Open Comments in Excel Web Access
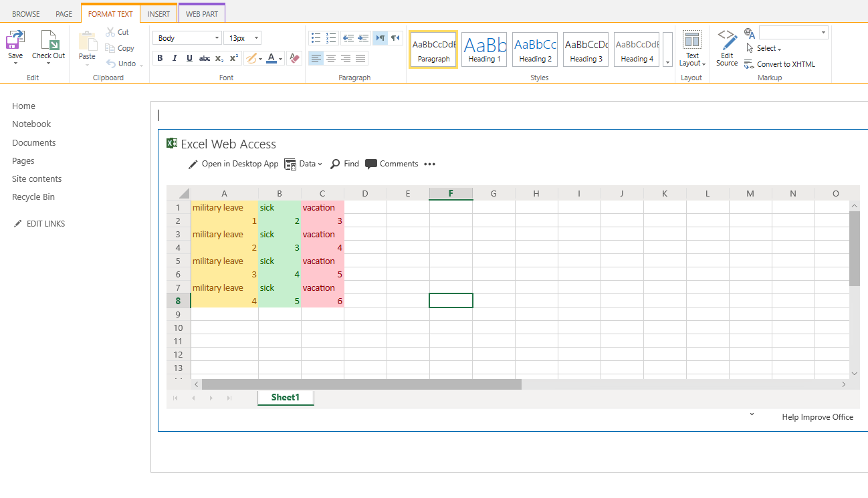This screenshot has width=868, height=498. click(392, 164)
